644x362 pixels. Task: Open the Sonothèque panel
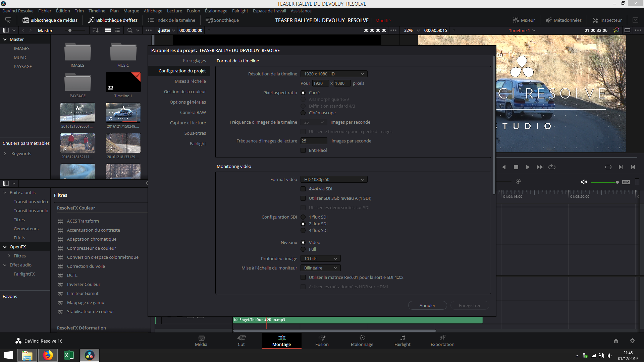pos(222,20)
